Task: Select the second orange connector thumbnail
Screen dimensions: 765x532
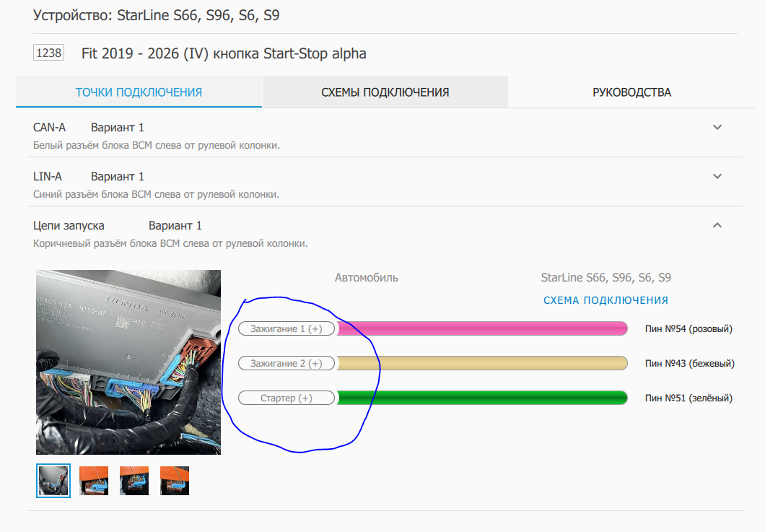Action: click(x=94, y=481)
